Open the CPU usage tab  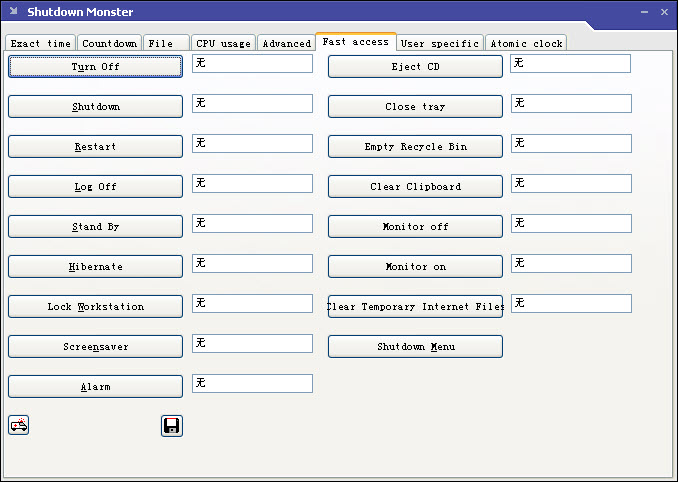223,44
